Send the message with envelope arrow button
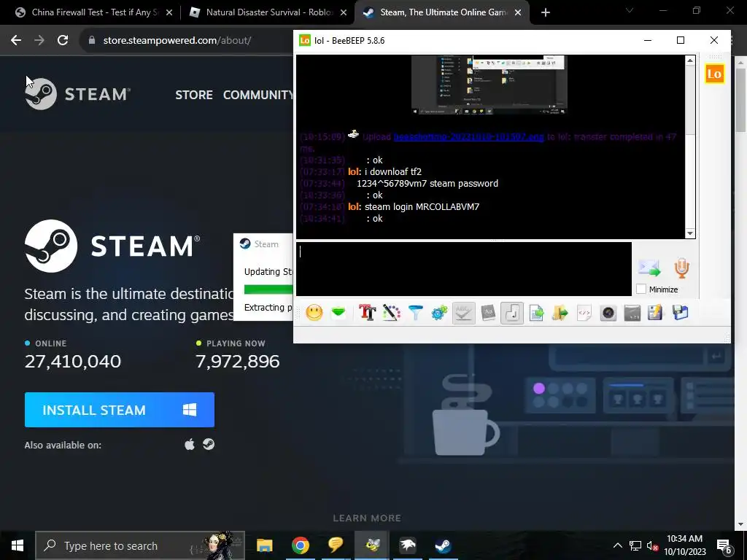The height and width of the screenshot is (560, 747). (x=649, y=268)
